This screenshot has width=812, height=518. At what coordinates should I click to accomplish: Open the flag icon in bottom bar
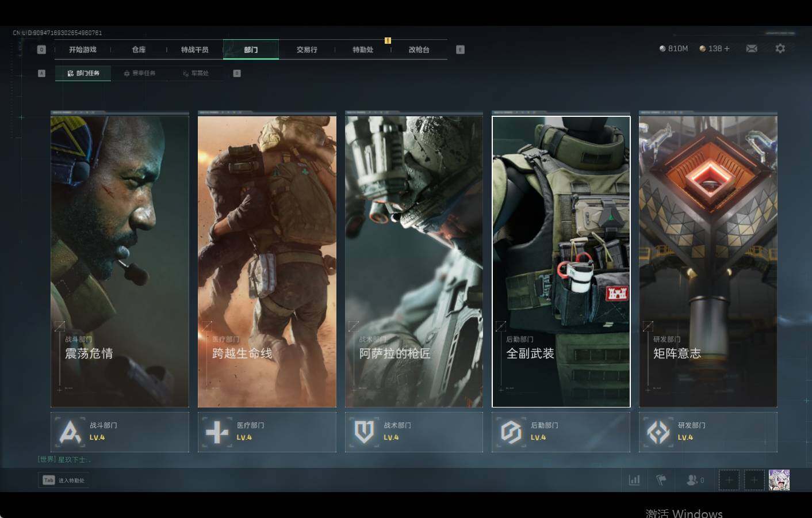point(661,480)
